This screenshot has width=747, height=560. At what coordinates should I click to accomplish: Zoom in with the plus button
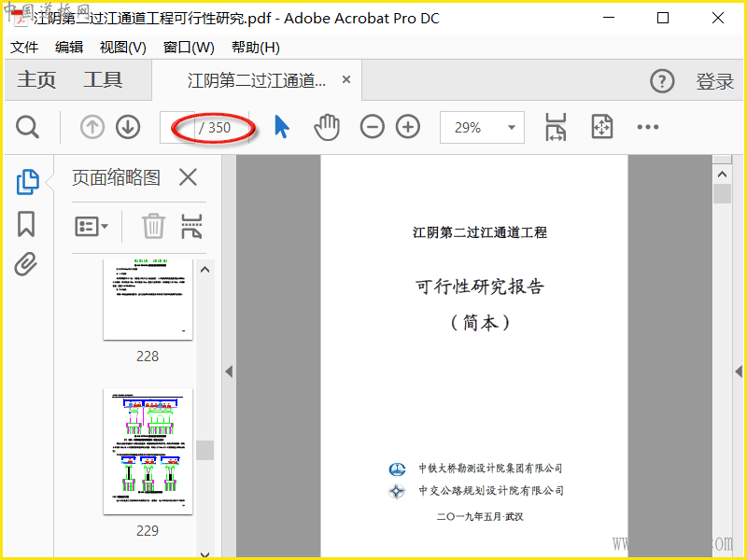(x=408, y=127)
